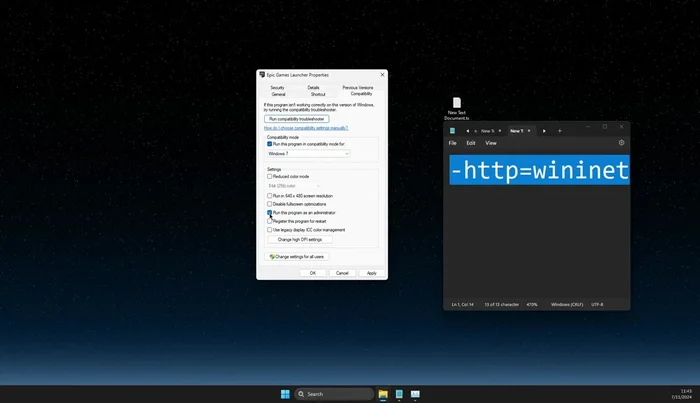700x403 pixels.
Task: Open the New Text Document desktop file icon
Action: pos(456,104)
